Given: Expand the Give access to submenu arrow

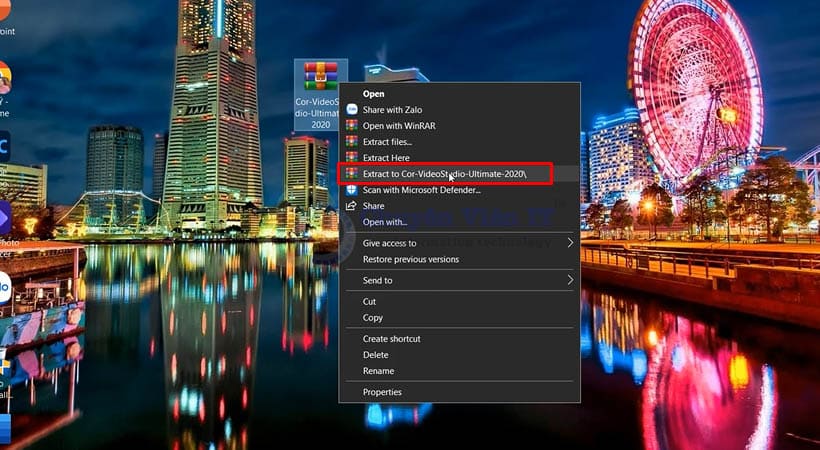Looking at the screenshot, I should pos(570,243).
